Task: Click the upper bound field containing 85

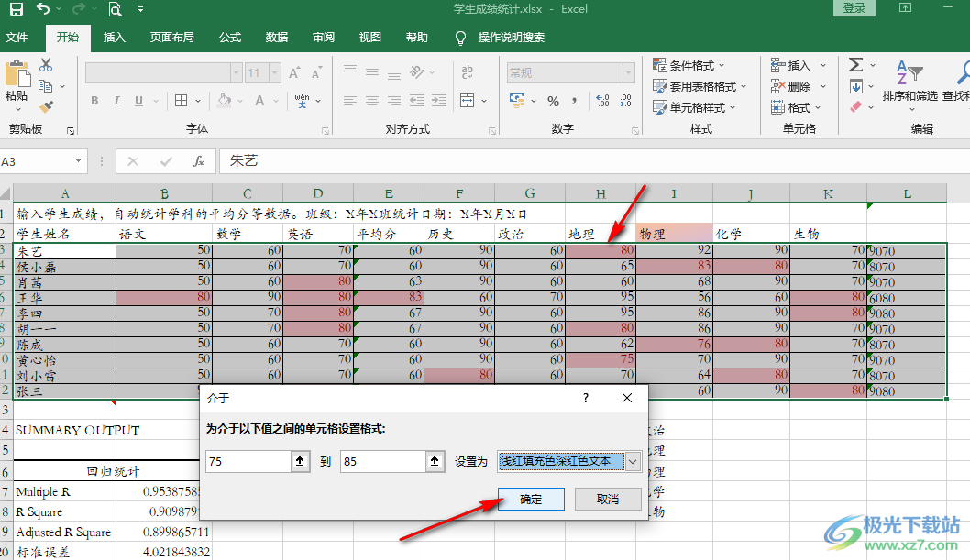Action: click(x=383, y=461)
